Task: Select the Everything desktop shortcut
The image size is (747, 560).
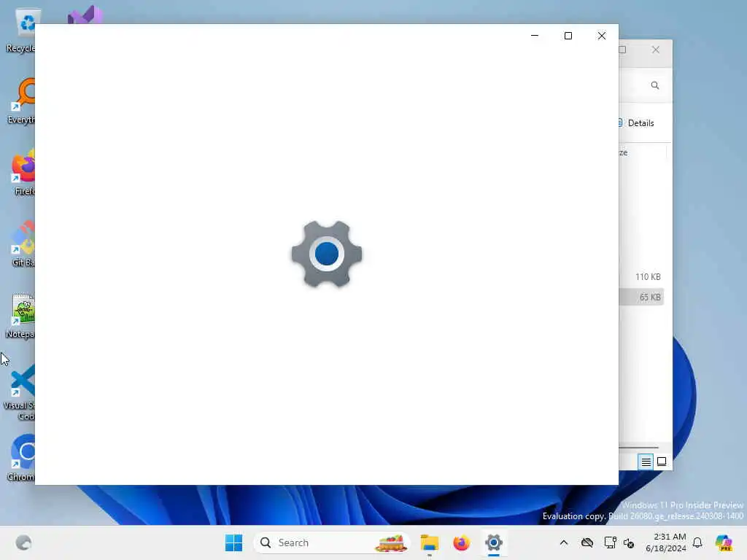Action: 20,101
